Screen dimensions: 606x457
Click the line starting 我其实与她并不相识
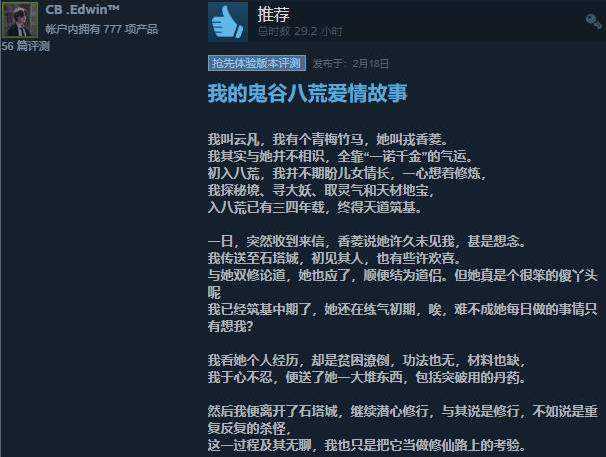(340, 156)
